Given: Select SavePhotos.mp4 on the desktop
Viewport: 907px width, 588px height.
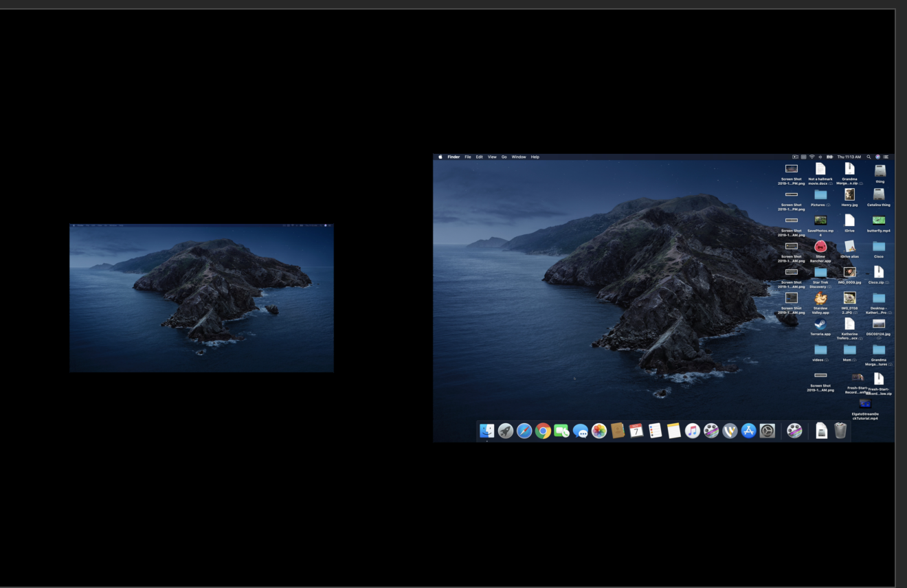Looking at the screenshot, I should 820,220.
